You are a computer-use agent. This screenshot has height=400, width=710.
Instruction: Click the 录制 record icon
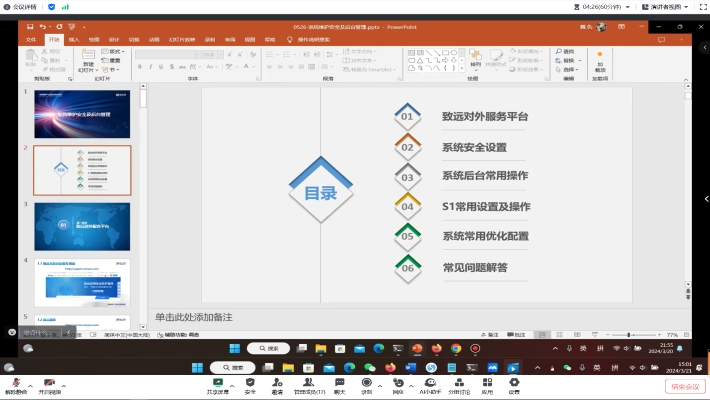[367, 382]
